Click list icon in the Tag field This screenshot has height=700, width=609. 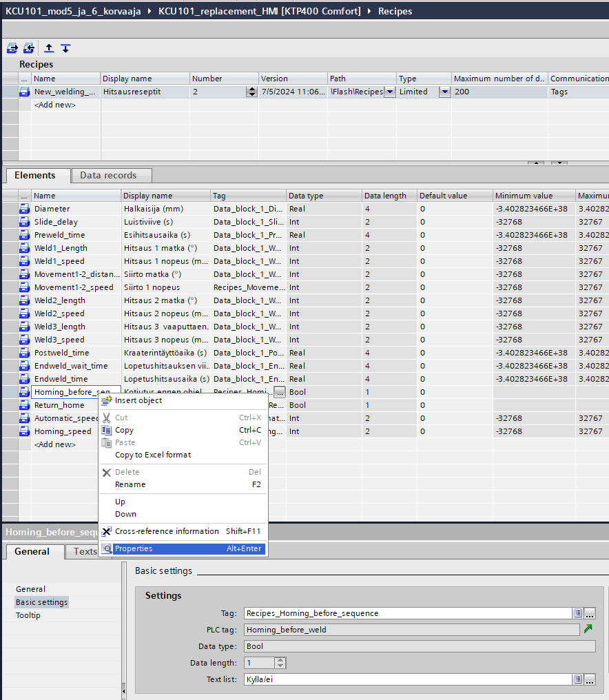click(577, 613)
